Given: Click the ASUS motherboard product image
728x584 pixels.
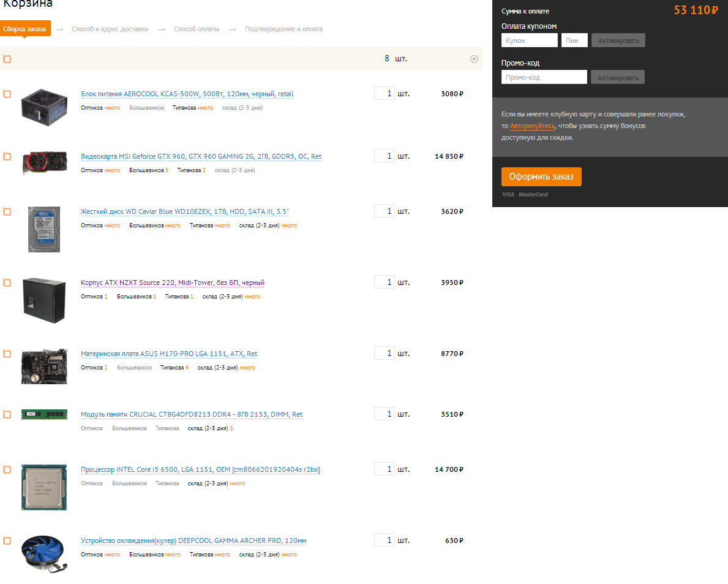Looking at the screenshot, I should (x=44, y=366).
